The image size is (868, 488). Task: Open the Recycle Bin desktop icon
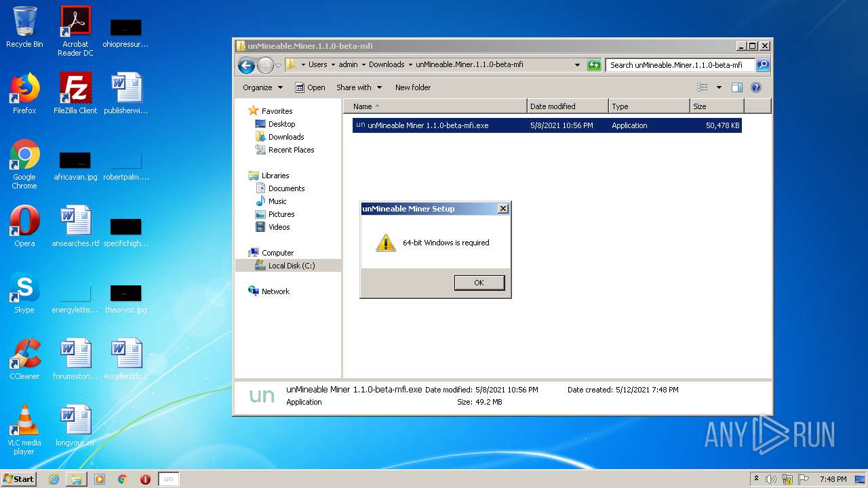tap(24, 27)
